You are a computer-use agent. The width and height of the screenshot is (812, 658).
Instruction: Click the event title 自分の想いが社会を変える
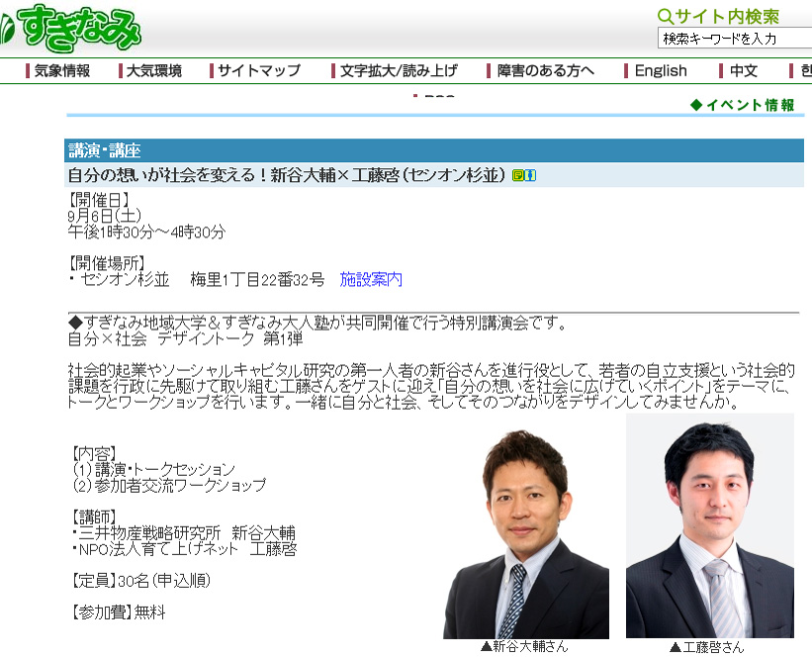pos(286,175)
